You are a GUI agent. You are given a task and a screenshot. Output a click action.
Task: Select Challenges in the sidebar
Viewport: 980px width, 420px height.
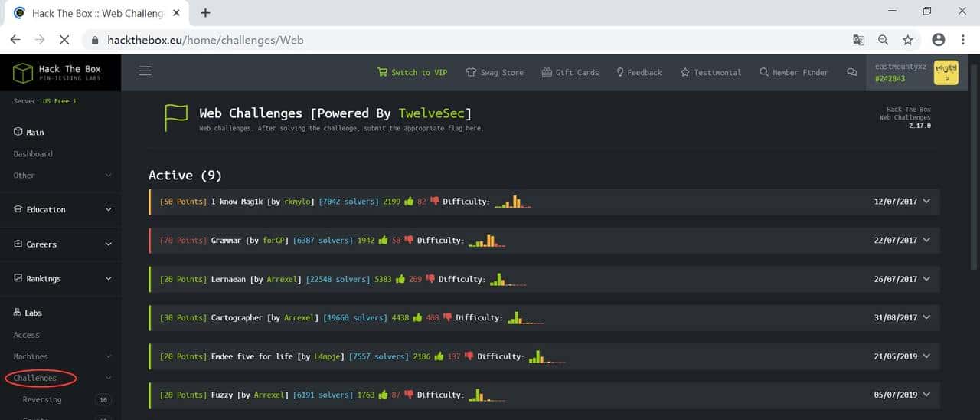pos(35,378)
